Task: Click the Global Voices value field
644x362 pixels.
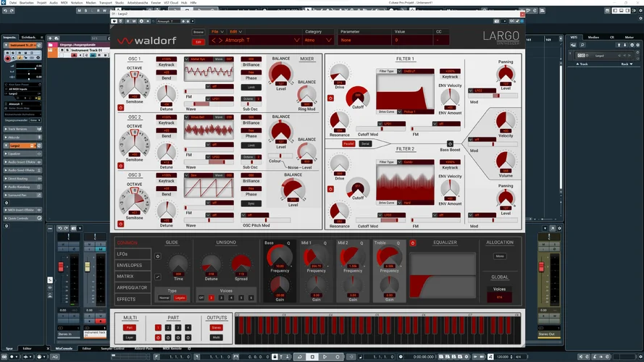Action: click(x=499, y=297)
